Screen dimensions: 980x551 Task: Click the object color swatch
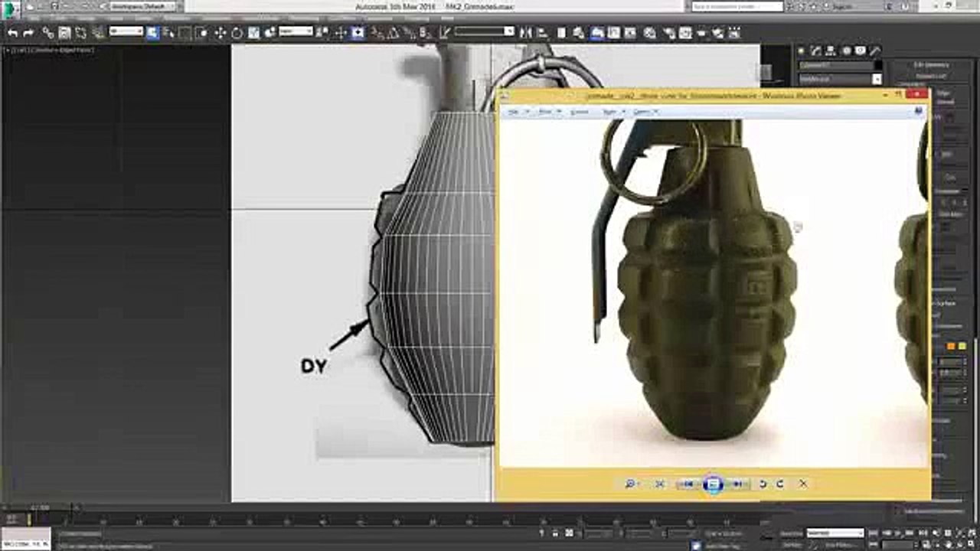[877, 65]
